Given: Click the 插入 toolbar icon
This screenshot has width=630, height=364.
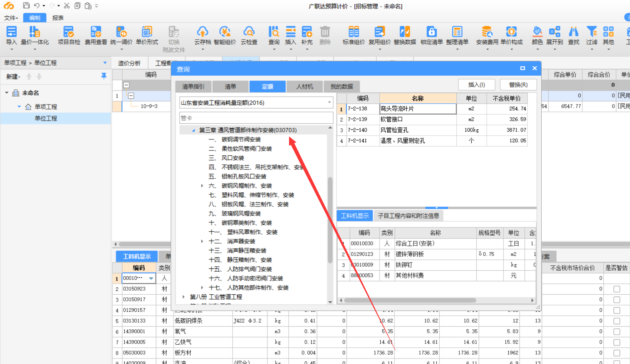Looking at the screenshot, I should click(x=291, y=32).
